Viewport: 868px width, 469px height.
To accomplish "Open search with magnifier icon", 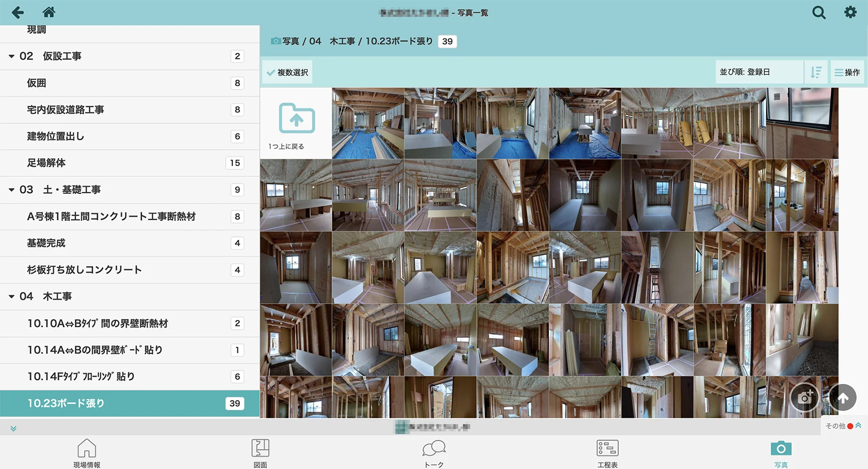I will pyautogui.click(x=818, y=13).
